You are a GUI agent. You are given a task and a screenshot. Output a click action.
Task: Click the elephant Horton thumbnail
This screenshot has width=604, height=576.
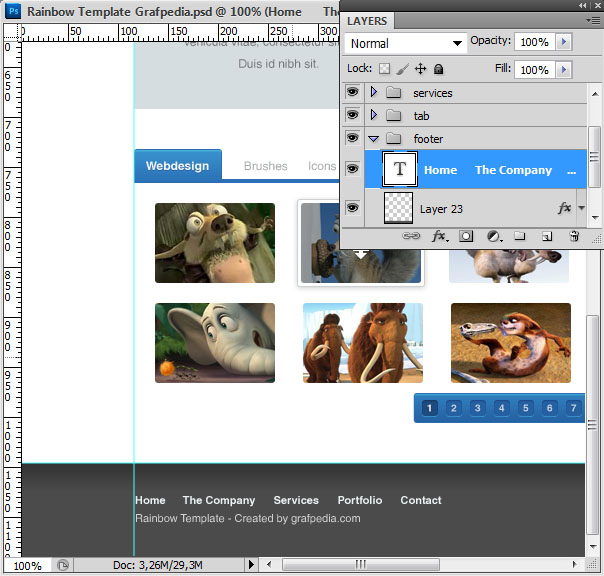click(x=215, y=343)
